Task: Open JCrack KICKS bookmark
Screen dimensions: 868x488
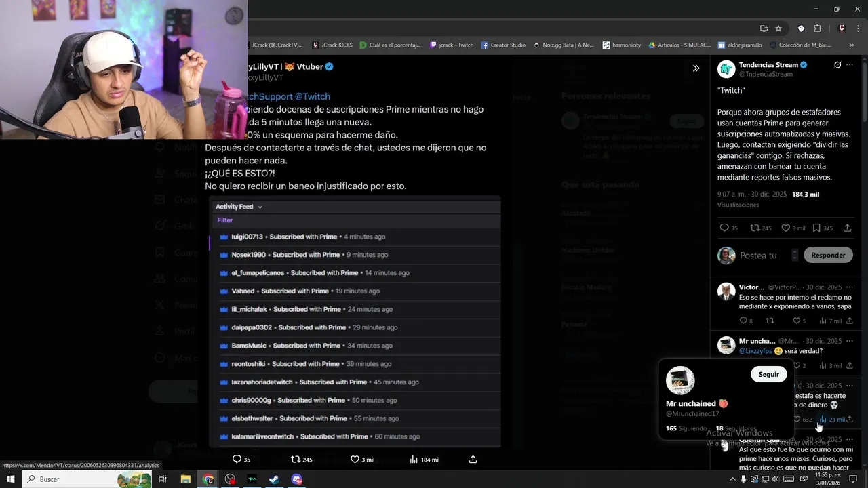Action: coord(332,45)
